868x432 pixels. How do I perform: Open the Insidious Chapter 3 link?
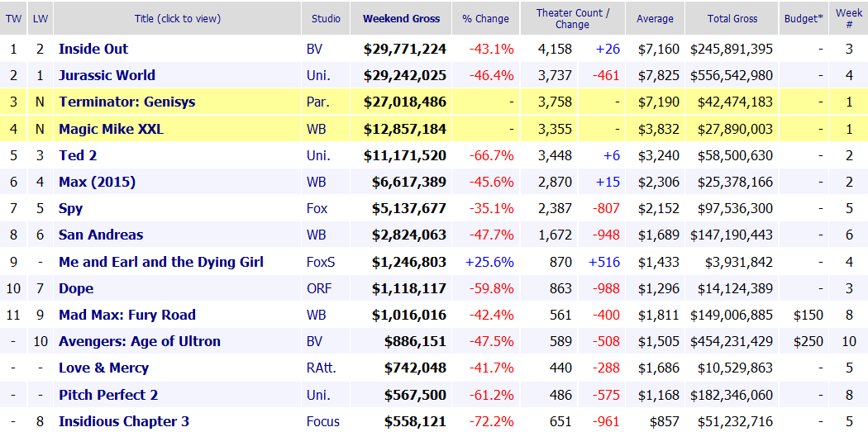(x=123, y=421)
